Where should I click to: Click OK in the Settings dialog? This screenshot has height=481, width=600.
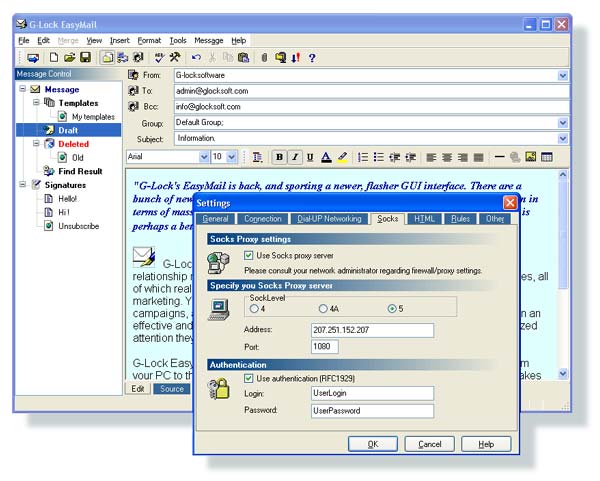(x=373, y=444)
